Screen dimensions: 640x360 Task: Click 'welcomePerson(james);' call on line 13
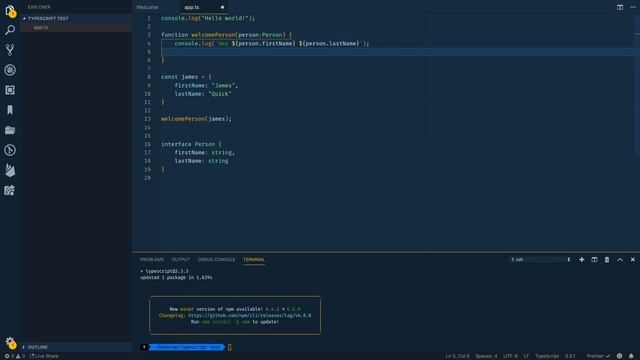coord(196,119)
